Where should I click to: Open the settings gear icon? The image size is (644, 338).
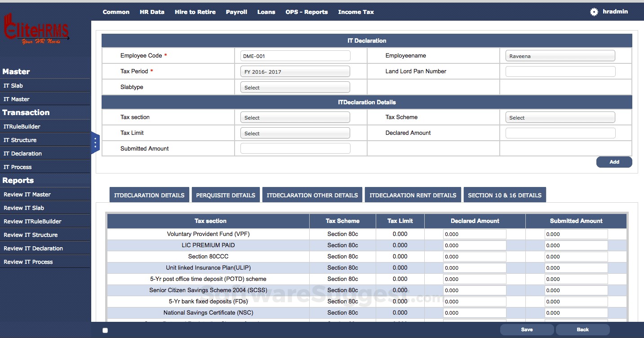(x=593, y=12)
